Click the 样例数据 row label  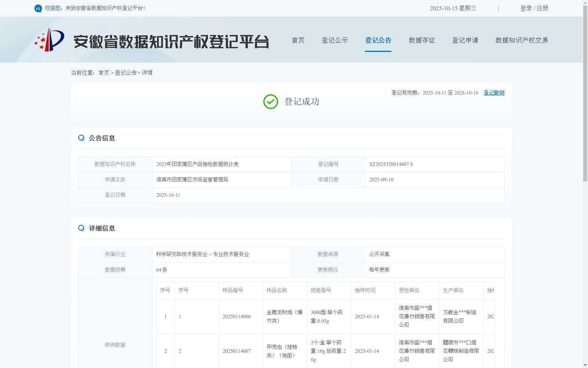(x=115, y=345)
